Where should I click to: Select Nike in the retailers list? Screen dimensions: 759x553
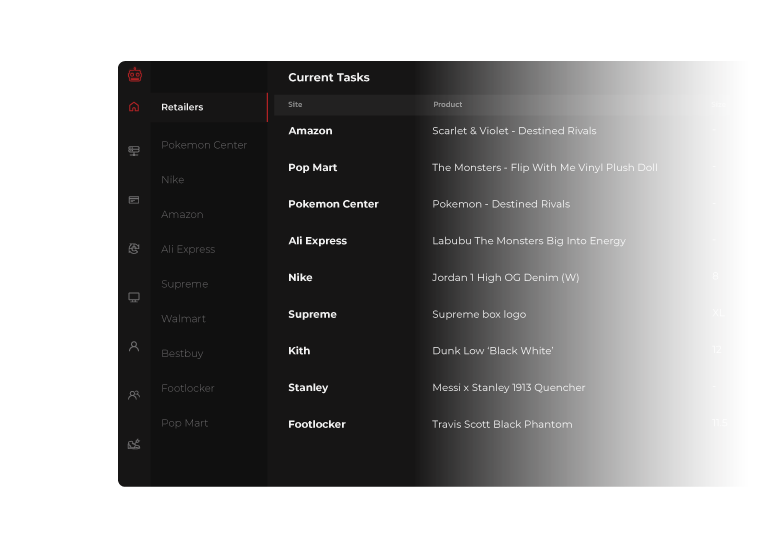tap(173, 180)
